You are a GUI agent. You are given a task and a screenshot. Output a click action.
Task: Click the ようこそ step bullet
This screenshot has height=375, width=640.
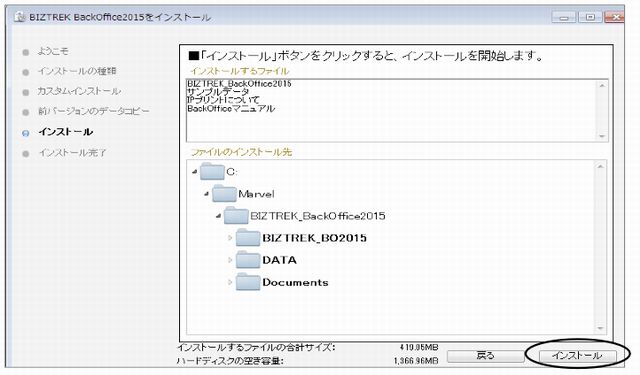pyautogui.click(x=26, y=52)
